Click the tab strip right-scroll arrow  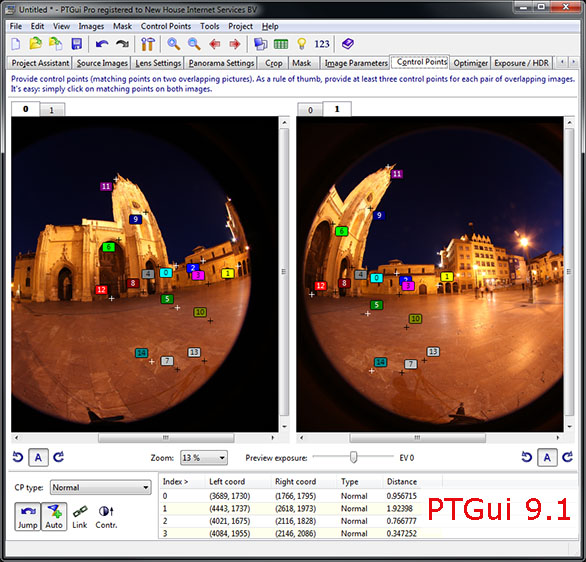click(574, 62)
